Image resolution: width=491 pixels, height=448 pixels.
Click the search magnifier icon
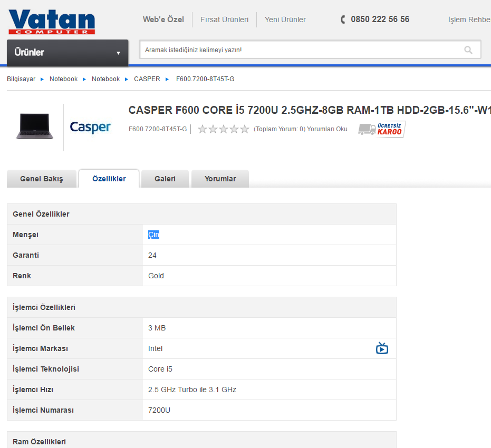pos(468,50)
